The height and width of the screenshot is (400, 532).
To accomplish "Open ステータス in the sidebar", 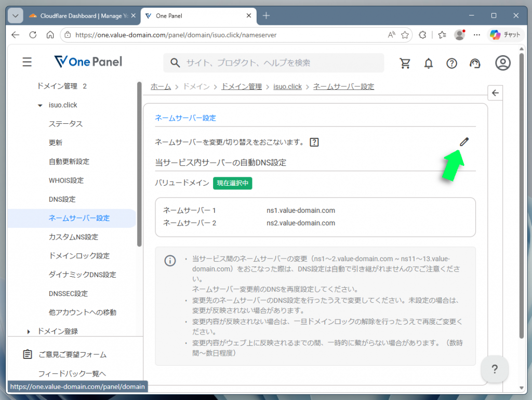I will pyautogui.click(x=66, y=124).
